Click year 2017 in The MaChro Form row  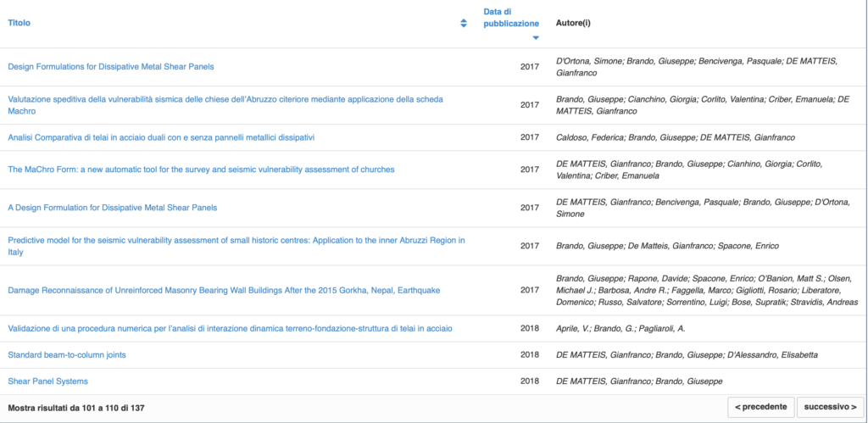pos(529,170)
